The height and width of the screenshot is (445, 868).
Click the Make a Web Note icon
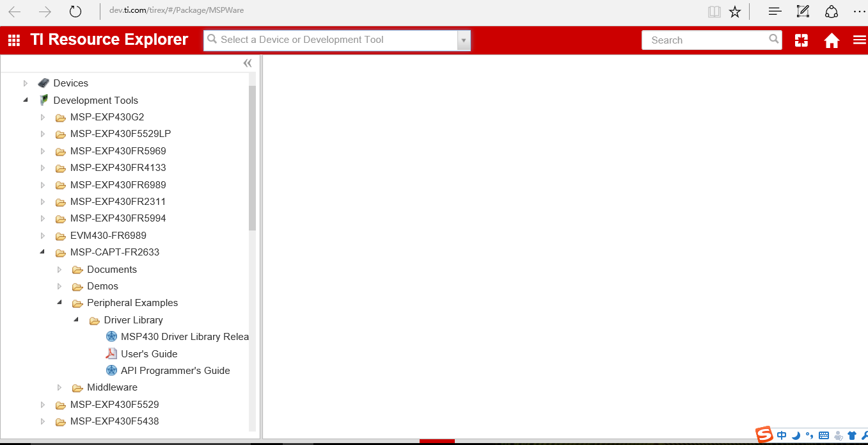[803, 12]
